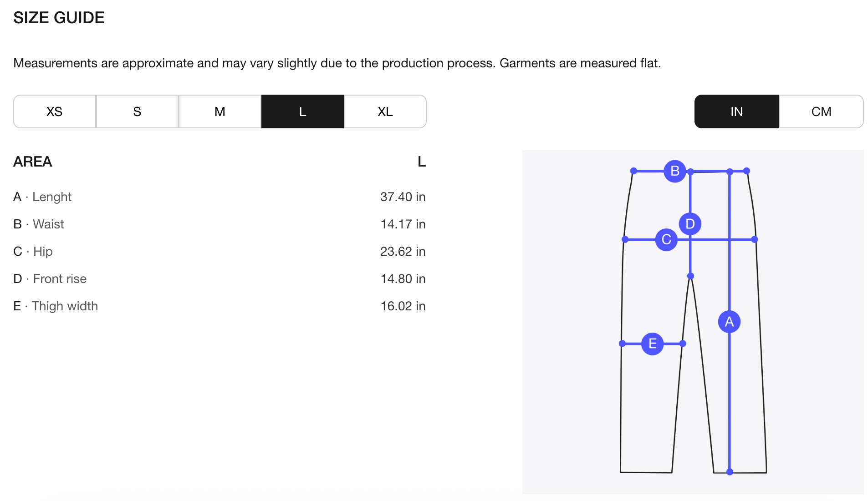Select size S tab
Screen dimensions: 868x501
(137, 111)
